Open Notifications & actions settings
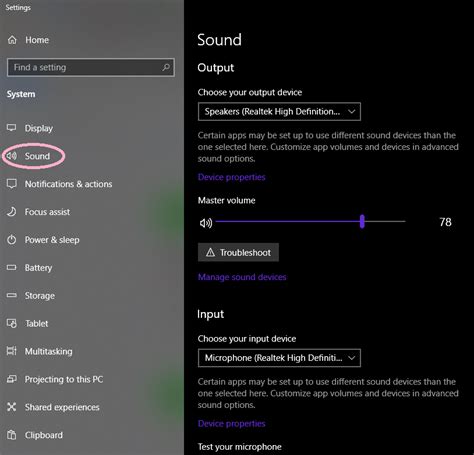The image size is (474, 455). [x=68, y=184]
